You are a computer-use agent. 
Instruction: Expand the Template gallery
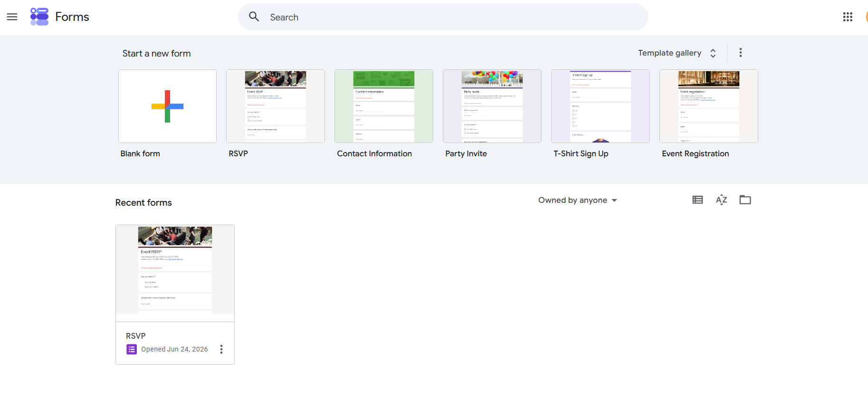coord(677,53)
